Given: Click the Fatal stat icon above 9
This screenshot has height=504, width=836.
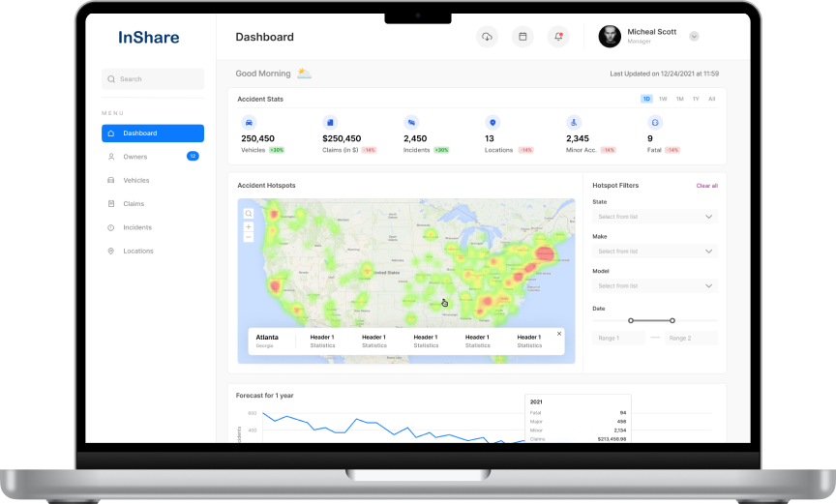Looking at the screenshot, I should 655,123.
